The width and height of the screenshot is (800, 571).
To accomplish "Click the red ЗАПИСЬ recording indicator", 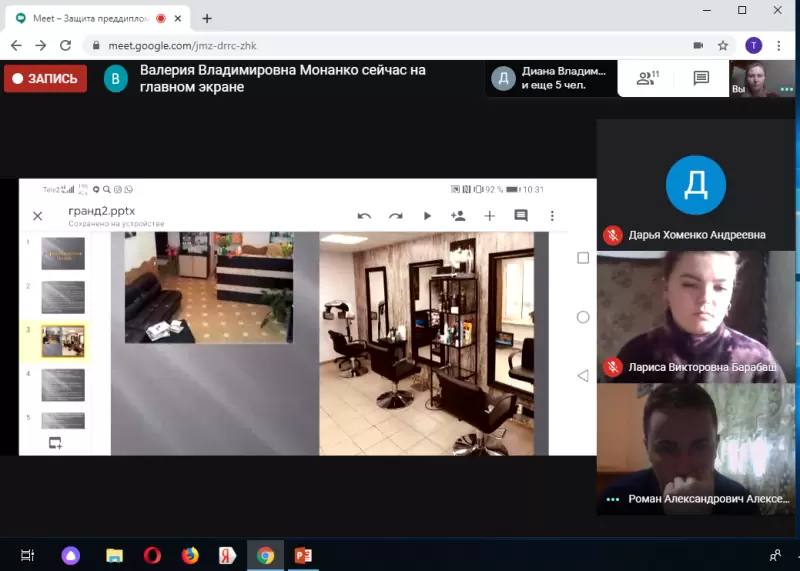I will click(x=45, y=78).
